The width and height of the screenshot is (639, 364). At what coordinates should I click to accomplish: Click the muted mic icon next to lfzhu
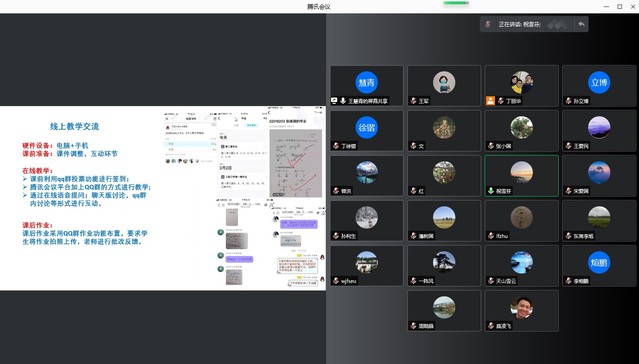coord(491,236)
